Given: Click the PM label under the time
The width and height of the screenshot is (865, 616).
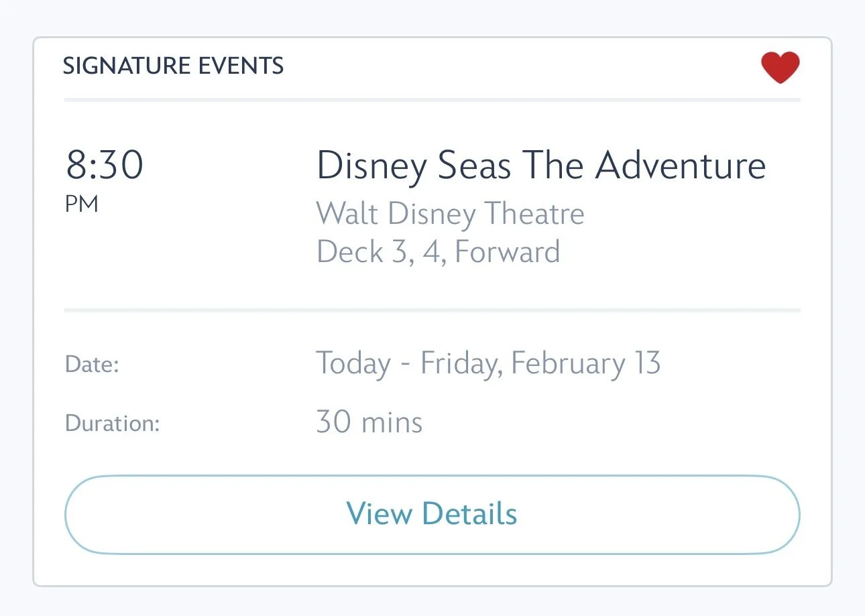Looking at the screenshot, I should pos(82,204).
